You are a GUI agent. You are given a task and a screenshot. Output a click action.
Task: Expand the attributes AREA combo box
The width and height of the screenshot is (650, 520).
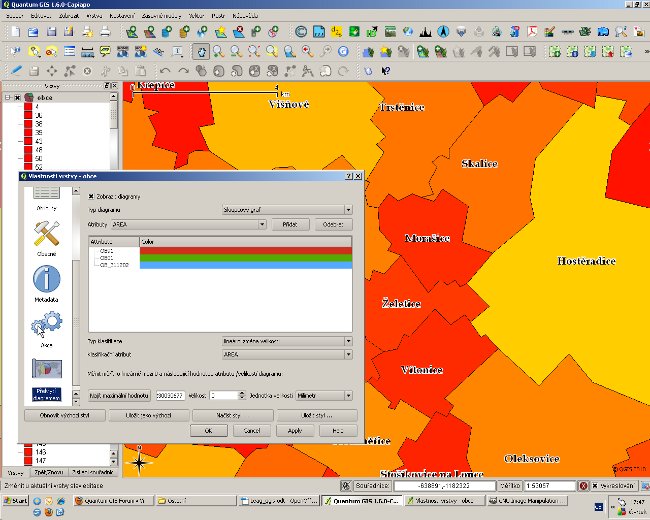[188, 225]
